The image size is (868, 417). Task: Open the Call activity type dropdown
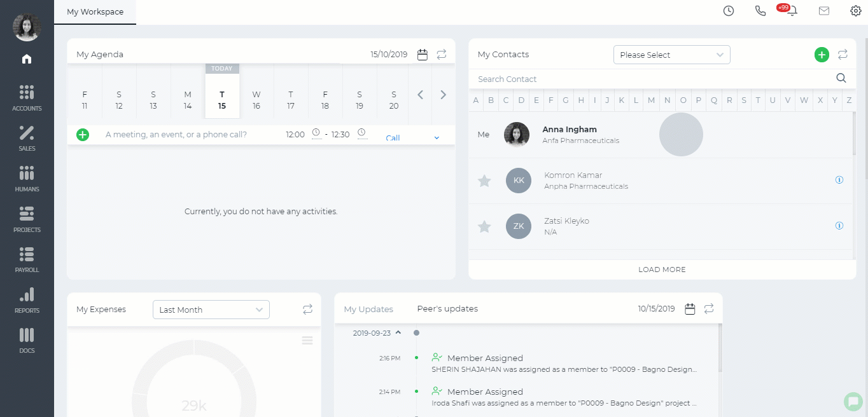click(412, 138)
